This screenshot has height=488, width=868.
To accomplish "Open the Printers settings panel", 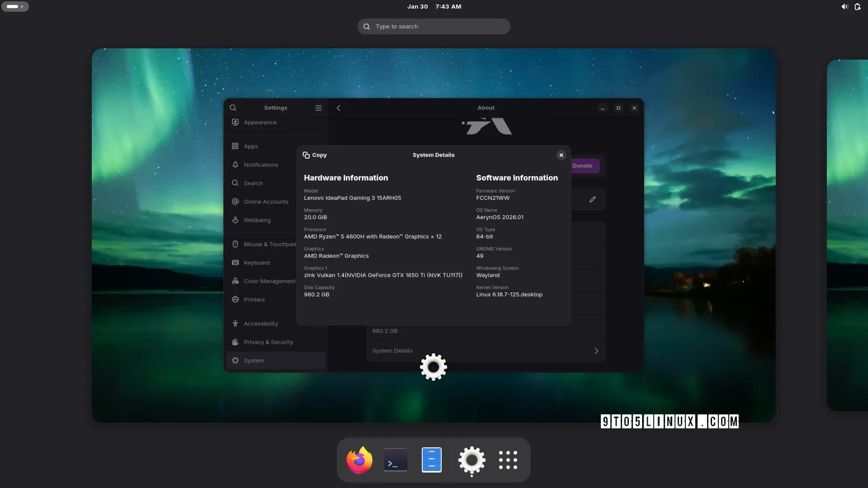I will coord(254,300).
